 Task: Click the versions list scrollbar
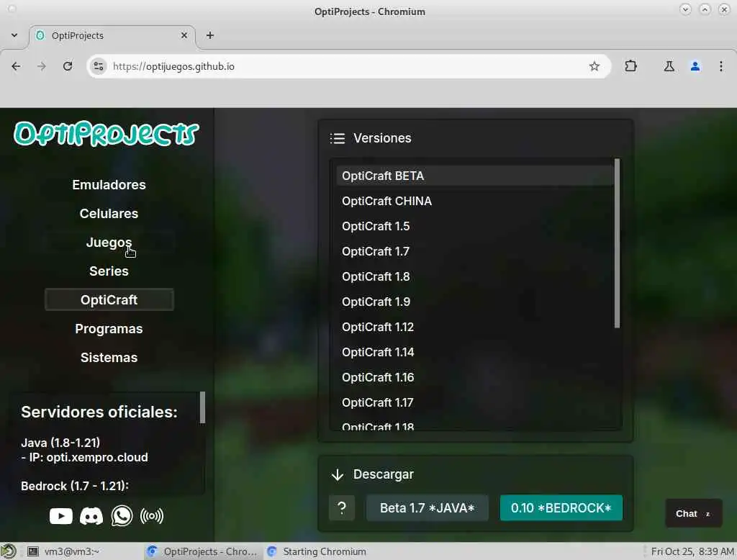point(617,243)
